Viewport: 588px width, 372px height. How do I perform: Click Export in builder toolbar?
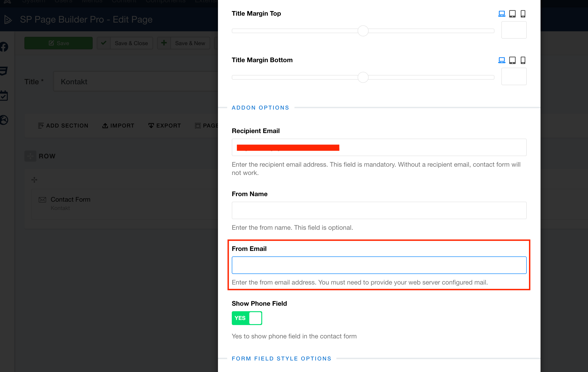coord(165,126)
